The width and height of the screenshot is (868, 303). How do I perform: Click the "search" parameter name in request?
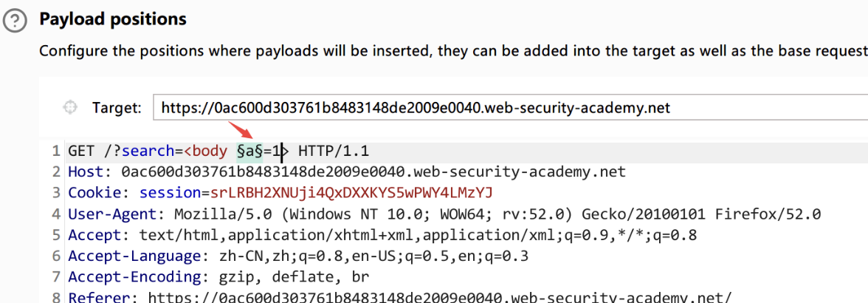coord(148,151)
